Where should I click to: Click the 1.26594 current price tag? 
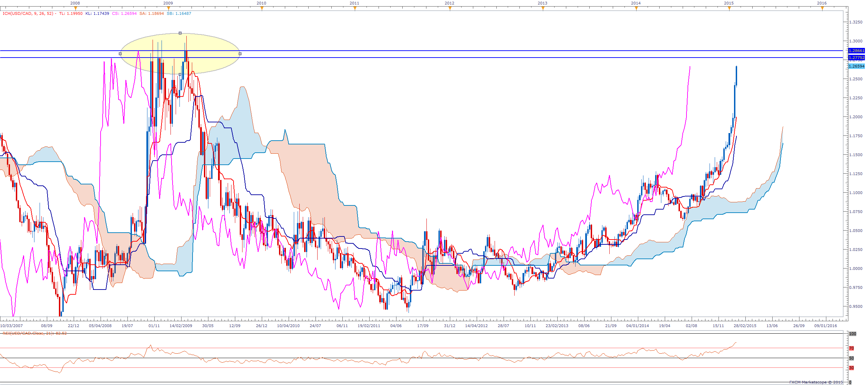coord(856,66)
